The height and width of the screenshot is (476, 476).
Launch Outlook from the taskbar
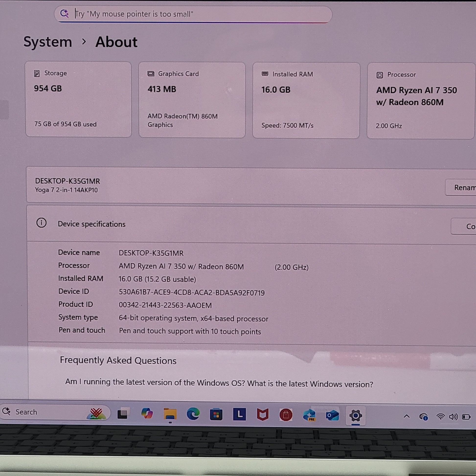pyautogui.click(x=332, y=416)
